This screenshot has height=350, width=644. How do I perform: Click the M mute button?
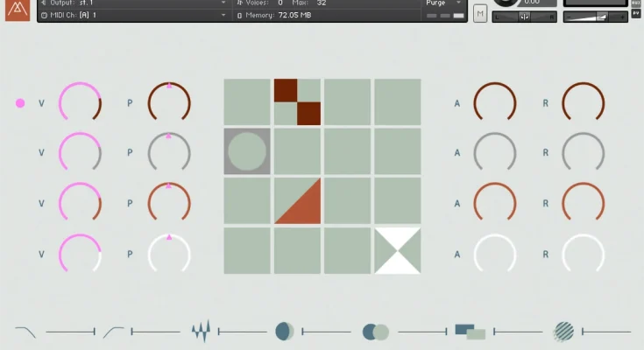(480, 13)
